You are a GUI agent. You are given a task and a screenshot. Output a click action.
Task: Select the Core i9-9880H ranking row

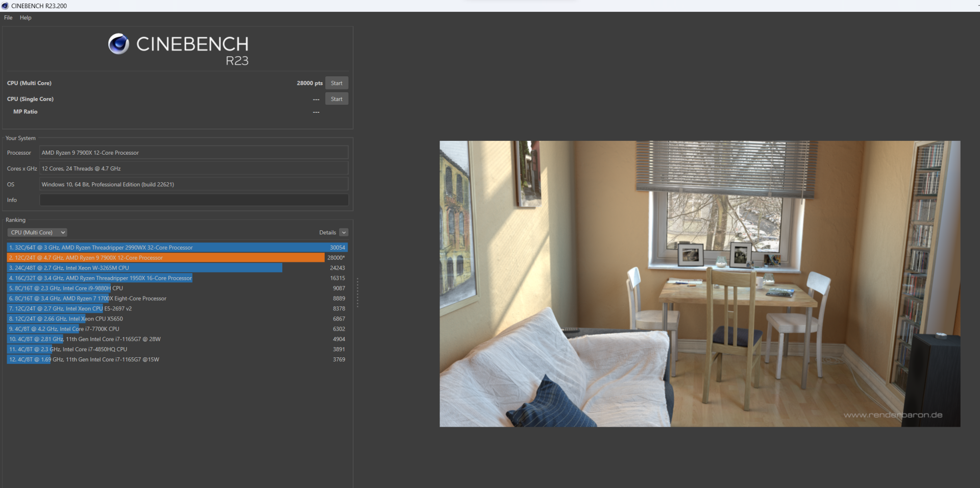click(x=178, y=288)
